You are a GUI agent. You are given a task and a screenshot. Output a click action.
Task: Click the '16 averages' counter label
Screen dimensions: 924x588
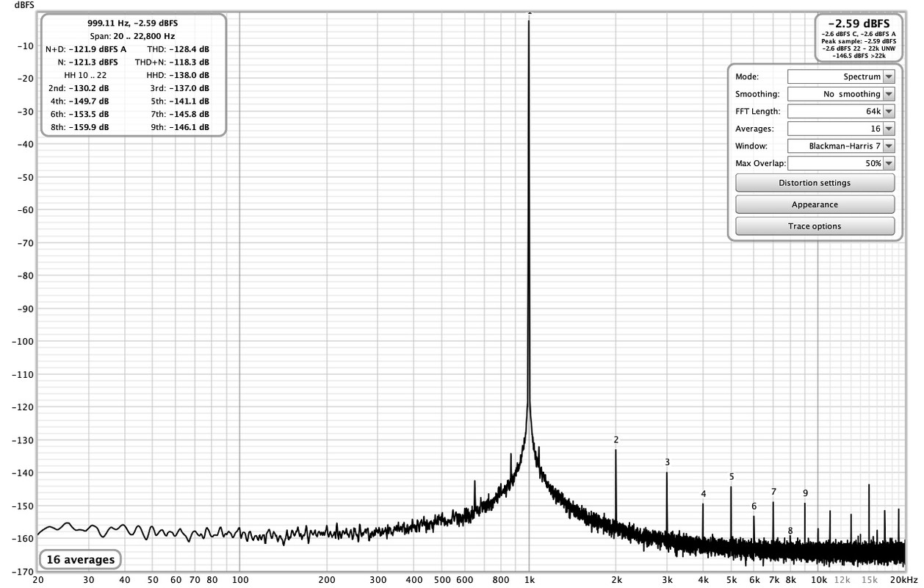click(81, 559)
